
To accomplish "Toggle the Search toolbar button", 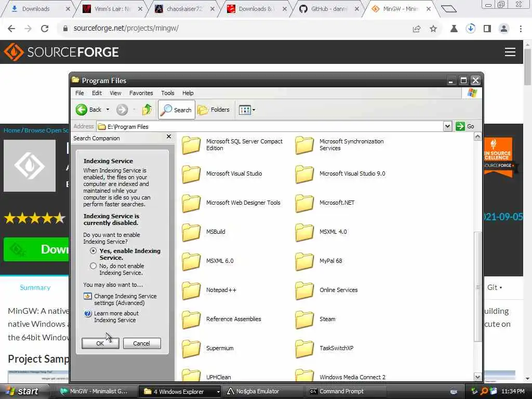I will pos(177,110).
